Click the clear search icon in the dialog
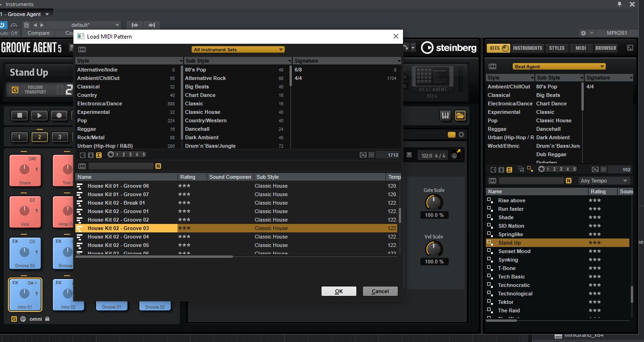644x342 pixels. point(82,166)
